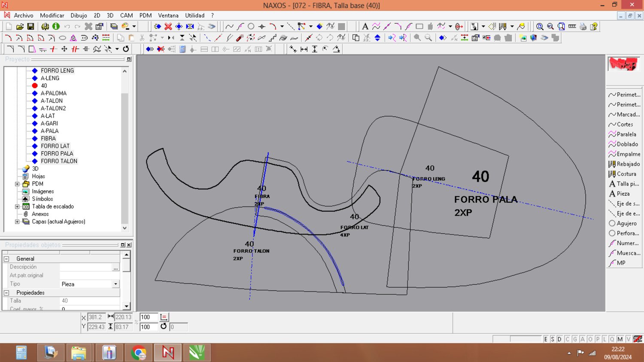Click the horizontal dimension measure icon

click(304, 49)
